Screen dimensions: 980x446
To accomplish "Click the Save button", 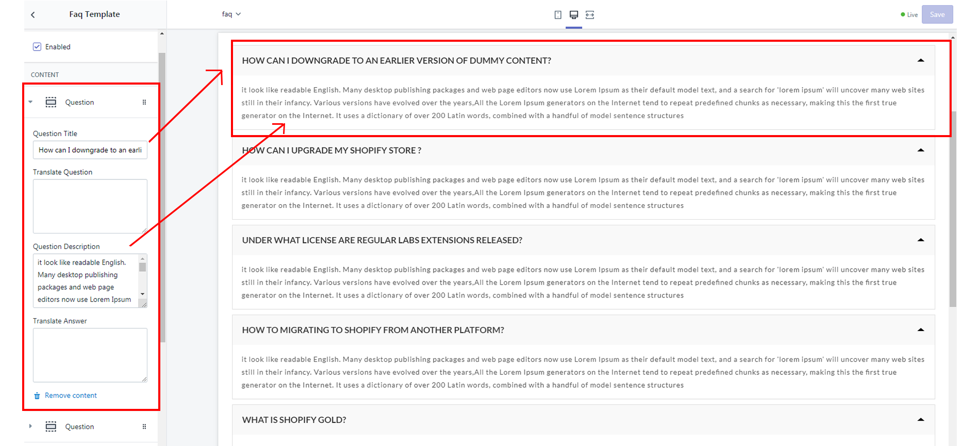I will coord(937,14).
